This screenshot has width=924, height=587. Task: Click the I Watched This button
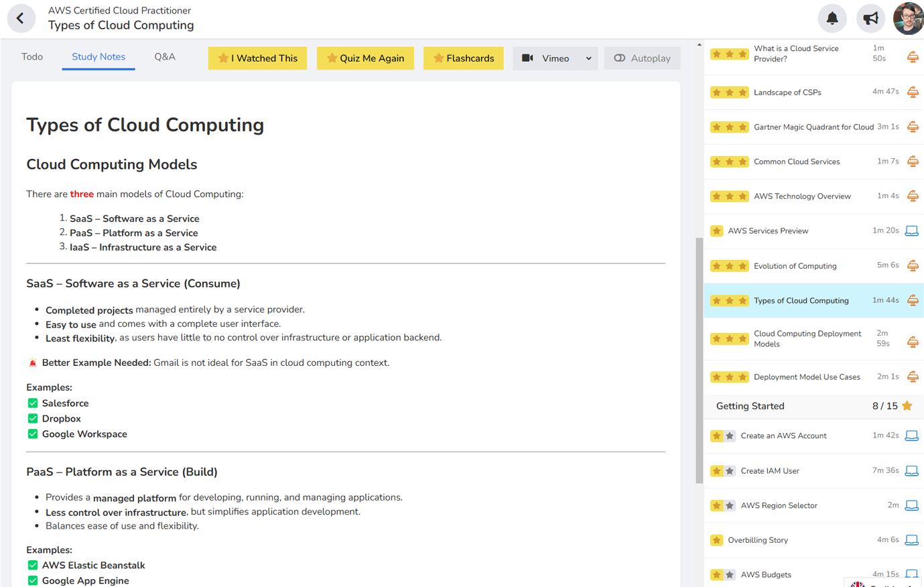[x=257, y=58]
